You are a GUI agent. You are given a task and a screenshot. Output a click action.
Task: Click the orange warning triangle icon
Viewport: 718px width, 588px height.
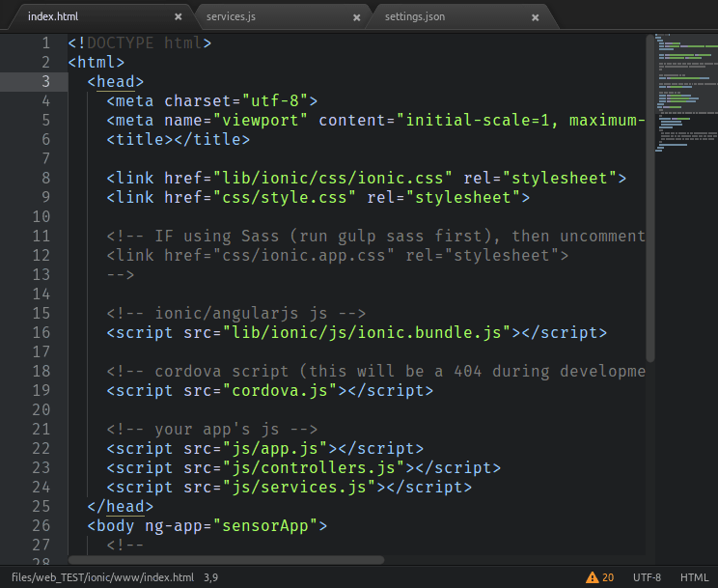592,577
